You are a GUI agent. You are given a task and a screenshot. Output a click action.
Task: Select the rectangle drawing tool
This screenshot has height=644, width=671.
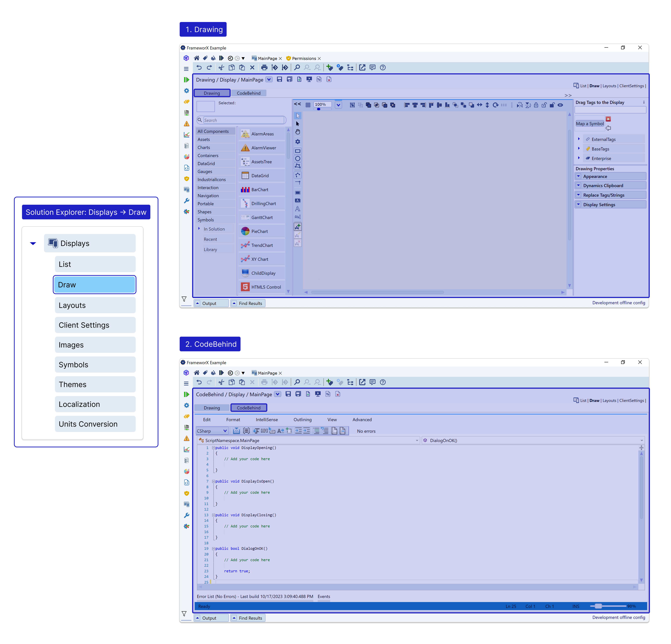tap(298, 151)
